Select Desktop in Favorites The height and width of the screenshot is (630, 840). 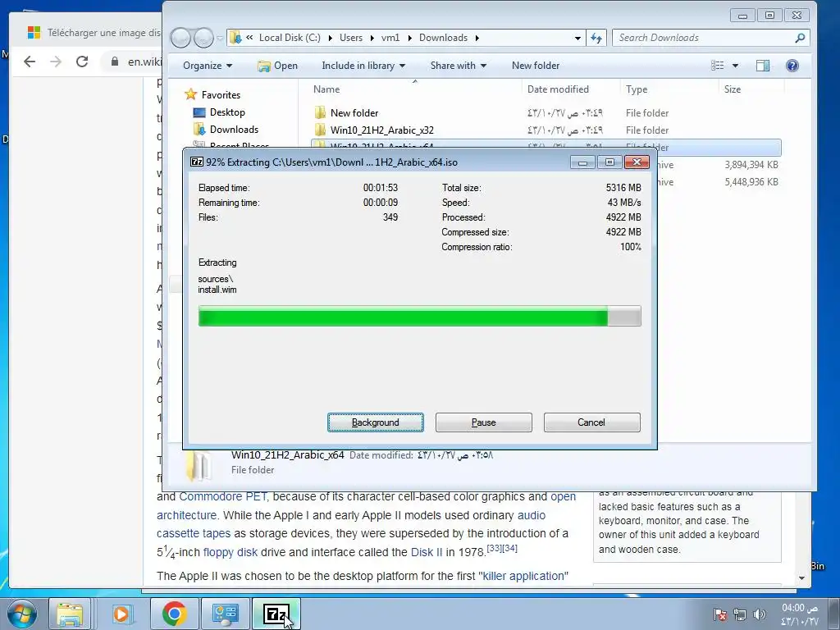tap(227, 112)
